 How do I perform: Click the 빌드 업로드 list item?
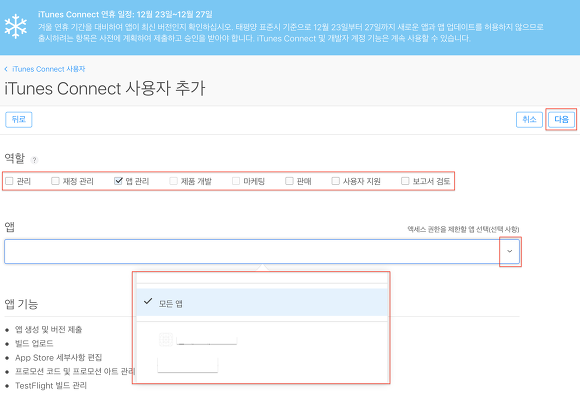click(x=34, y=343)
